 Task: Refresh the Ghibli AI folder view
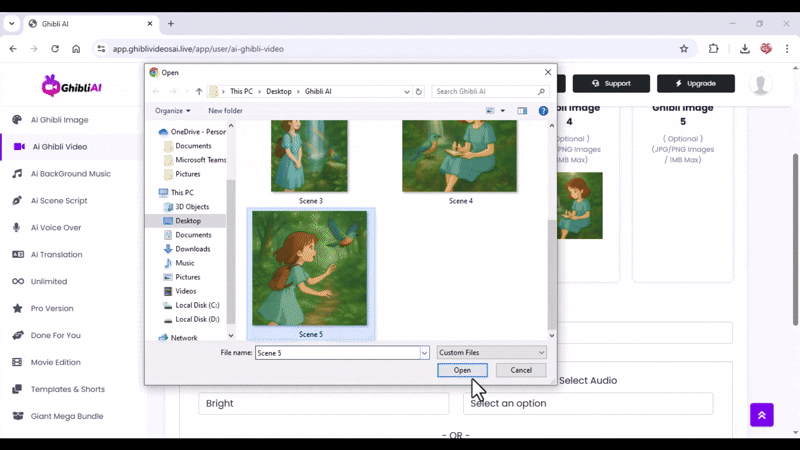[418, 92]
